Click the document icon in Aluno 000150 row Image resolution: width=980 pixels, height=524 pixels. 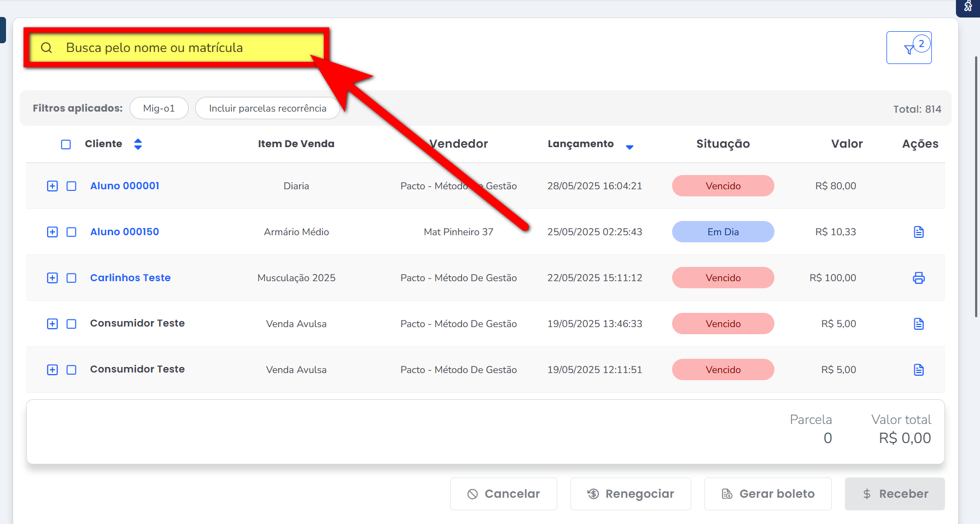919,232
